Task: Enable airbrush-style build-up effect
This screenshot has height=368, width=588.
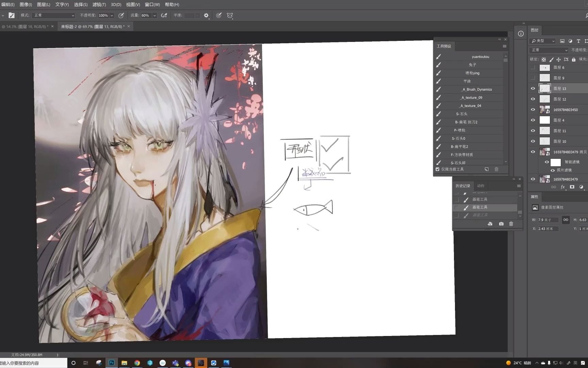Action: [164, 15]
